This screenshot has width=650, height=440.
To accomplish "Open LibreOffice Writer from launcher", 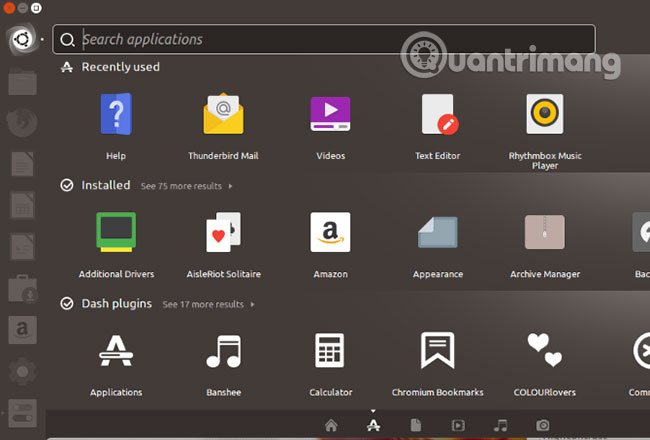I will tap(22, 164).
